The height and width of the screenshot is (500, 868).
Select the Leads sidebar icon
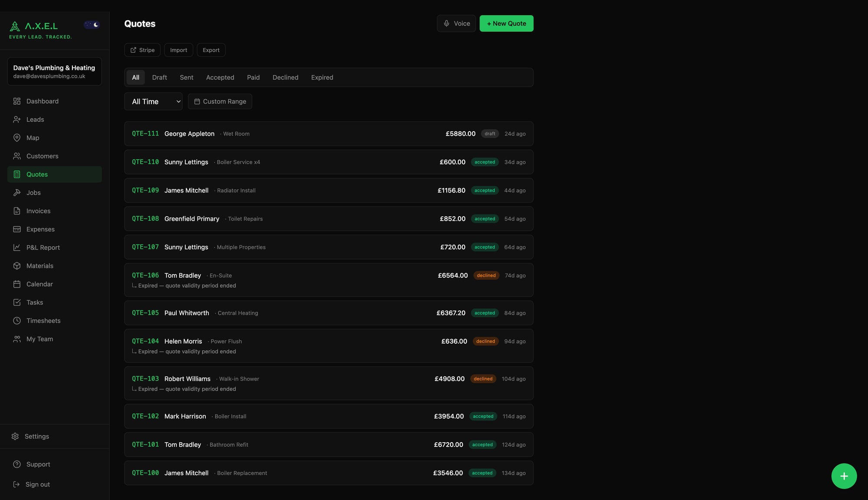click(x=17, y=119)
